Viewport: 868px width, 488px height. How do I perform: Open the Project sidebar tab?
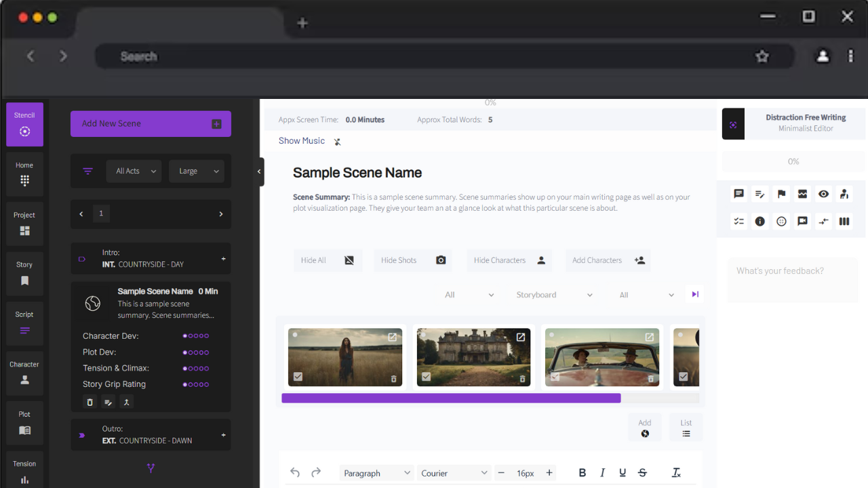point(25,224)
